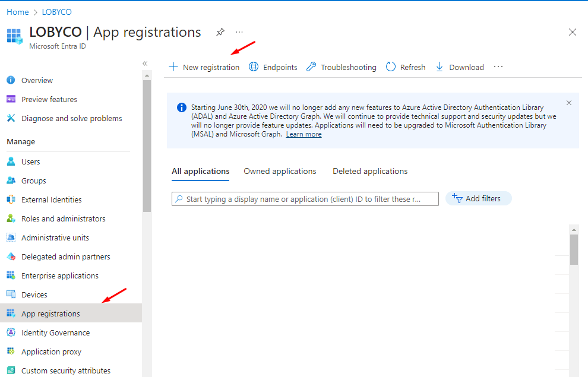
Task: Click the Devices monitor icon
Action: pyautogui.click(x=11, y=294)
